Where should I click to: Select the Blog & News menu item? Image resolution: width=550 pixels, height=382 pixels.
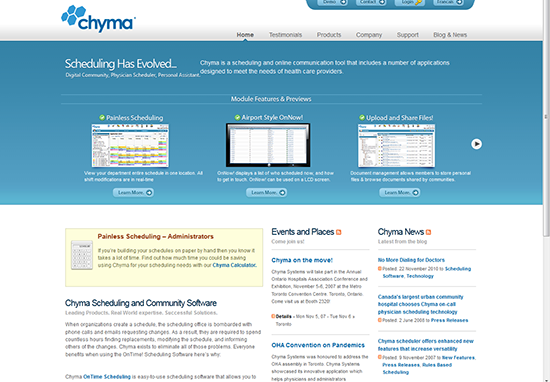(x=450, y=35)
